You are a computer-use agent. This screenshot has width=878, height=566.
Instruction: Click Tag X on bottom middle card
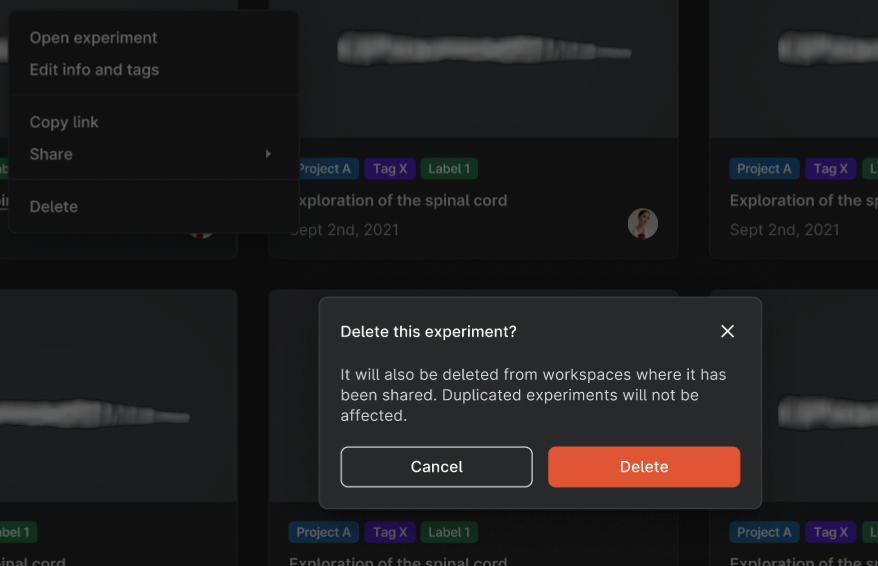click(390, 532)
